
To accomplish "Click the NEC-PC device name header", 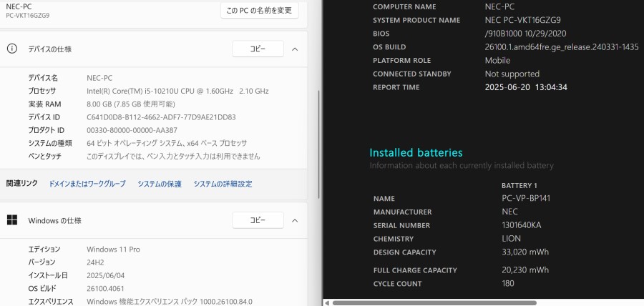I will (x=19, y=6).
